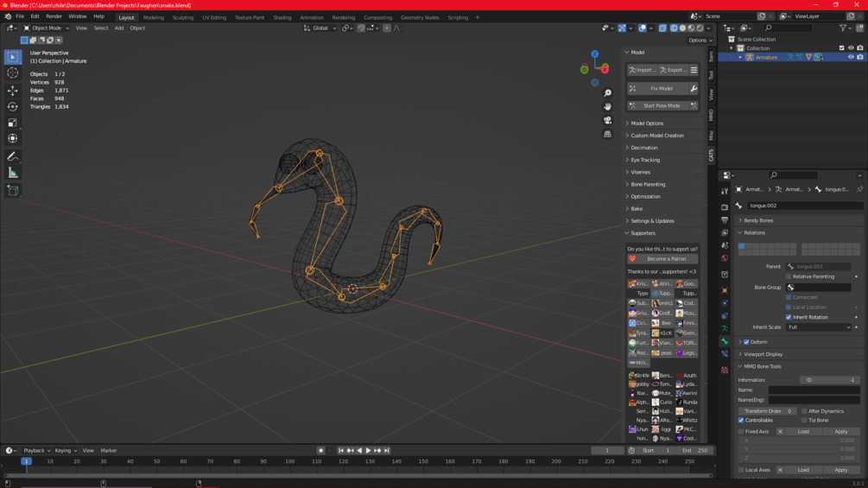Viewport: 868px width, 488px height.
Task: Click End frame 250 field
Action: [695, 450]
